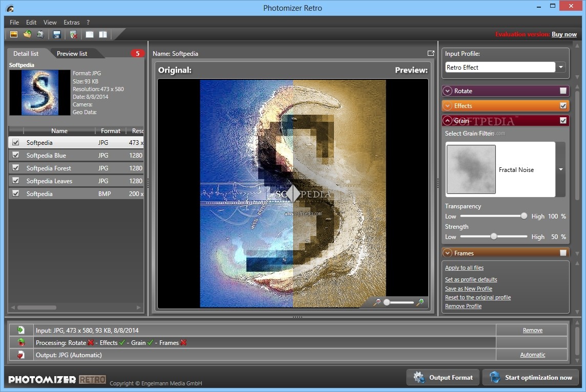The image size is (586, 392).
Task: Expand the Rotate section chevron
Action: pos(448,91)
